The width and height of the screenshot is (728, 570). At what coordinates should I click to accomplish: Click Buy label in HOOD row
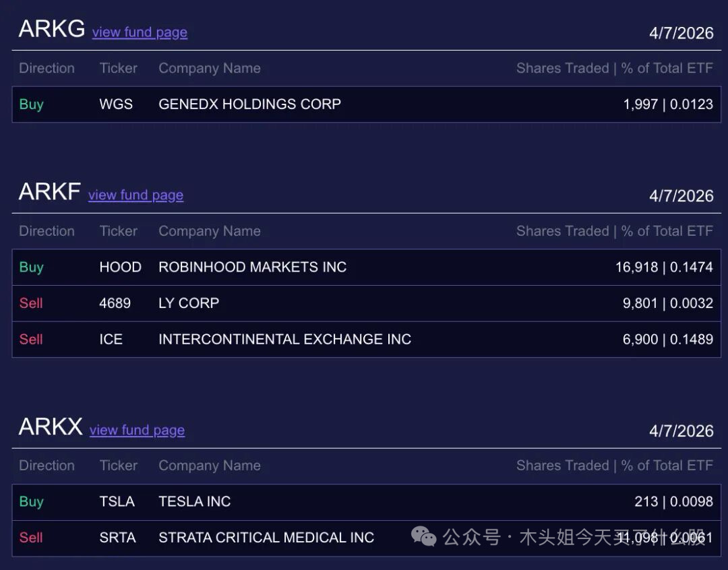[31, 267]
